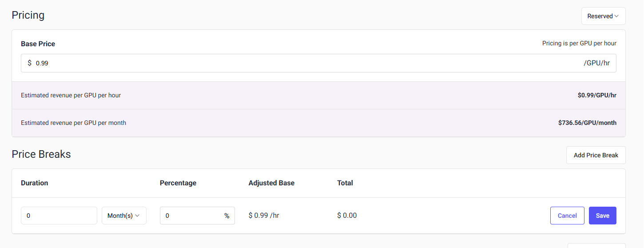Image resolution: width=644 pixels, height=248 pixels.
Task: Save the price break row
Action: (602, 216)
